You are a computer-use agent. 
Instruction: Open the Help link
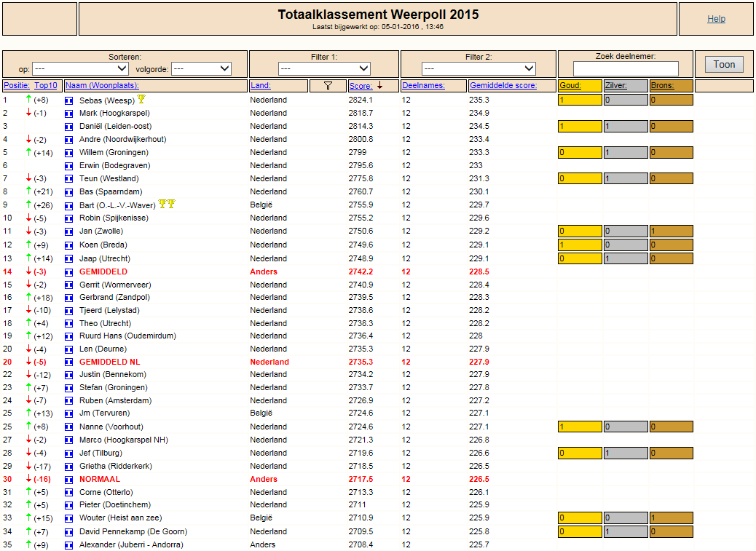[x=716, y=19]
